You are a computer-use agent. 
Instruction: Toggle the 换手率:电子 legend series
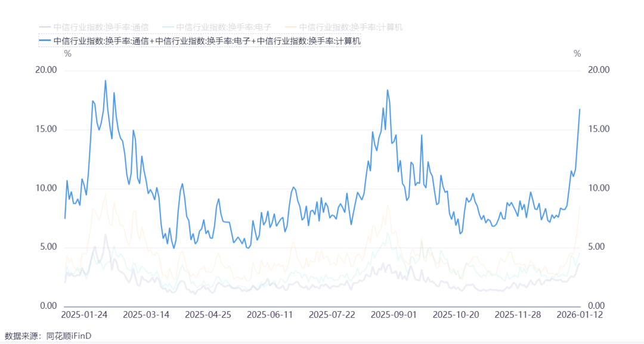pos(217,27)
